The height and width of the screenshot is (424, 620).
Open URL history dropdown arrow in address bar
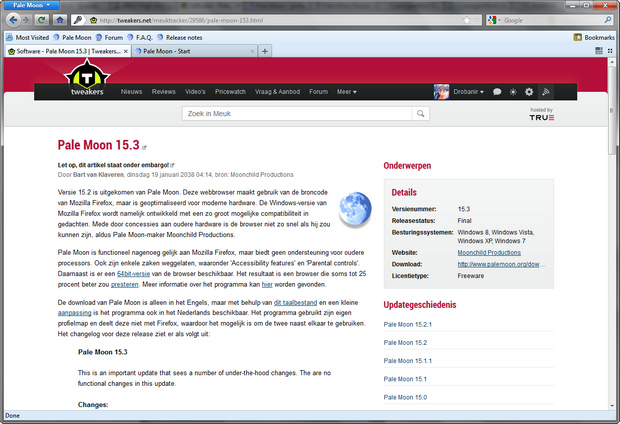tap(476, 20)
